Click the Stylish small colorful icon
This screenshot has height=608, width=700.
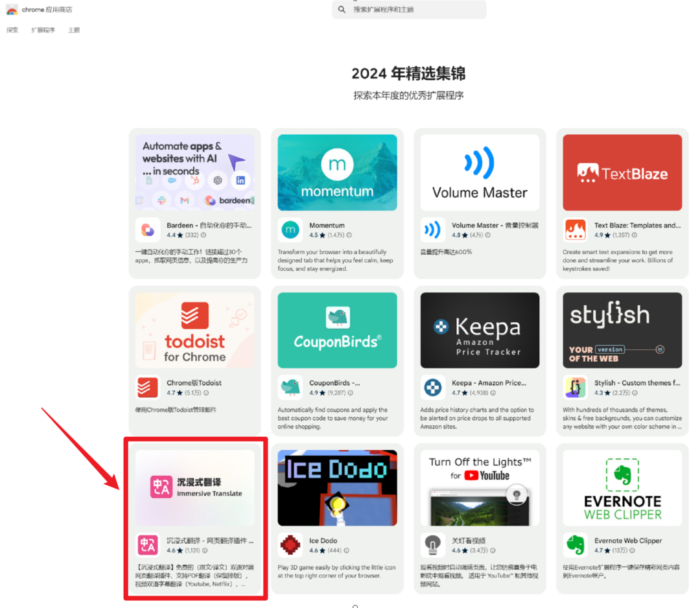tap(575, 387)
